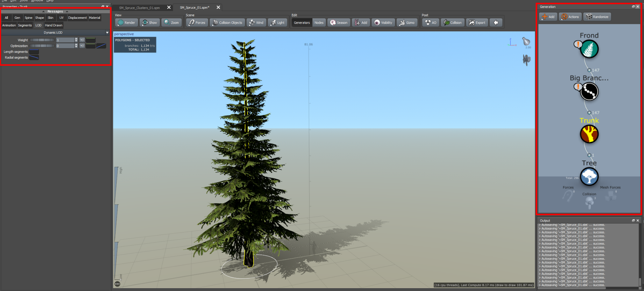Viewport: 644px width, 291px height.
Task: Select the Segments properties tab
Action: coord(25,25)
